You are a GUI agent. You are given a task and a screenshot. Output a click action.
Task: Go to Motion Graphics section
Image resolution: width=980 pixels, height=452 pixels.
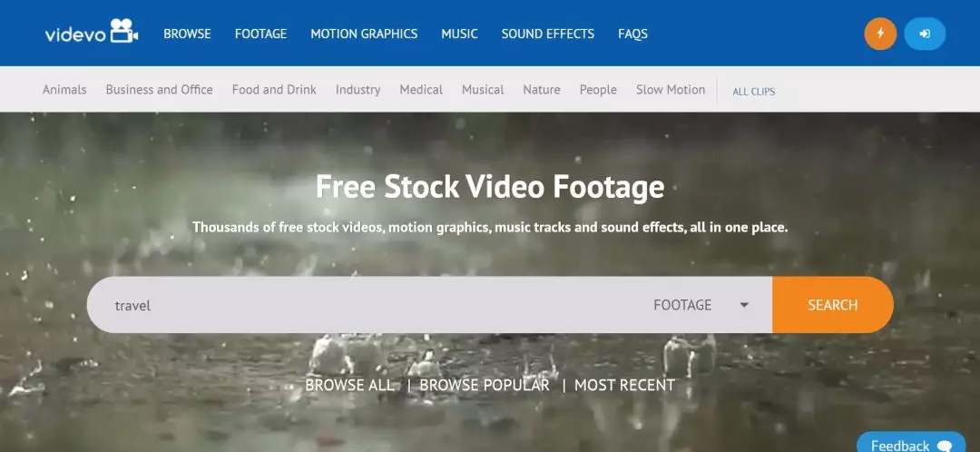pyautogui.click(x=364, y=34)
